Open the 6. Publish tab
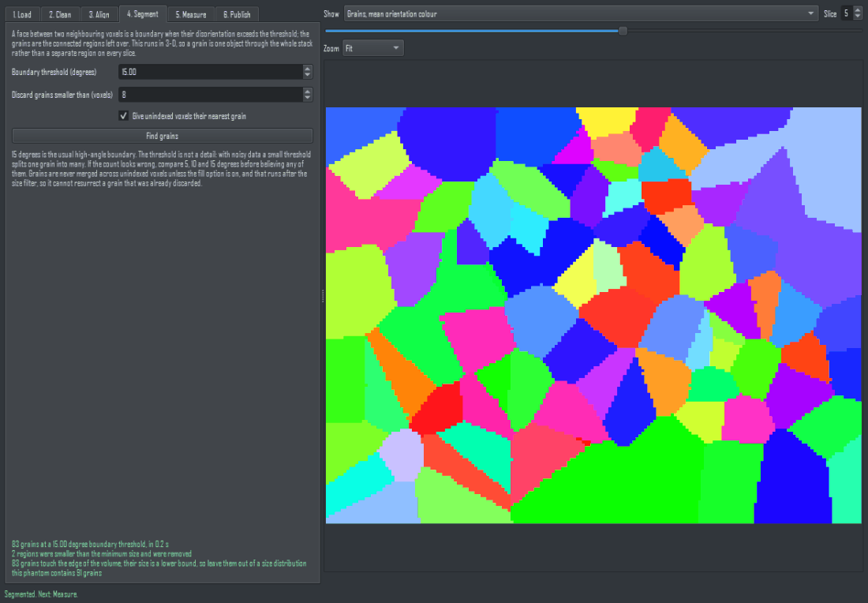Viewport: 868px width, 603px height. [x=237, y=14]
